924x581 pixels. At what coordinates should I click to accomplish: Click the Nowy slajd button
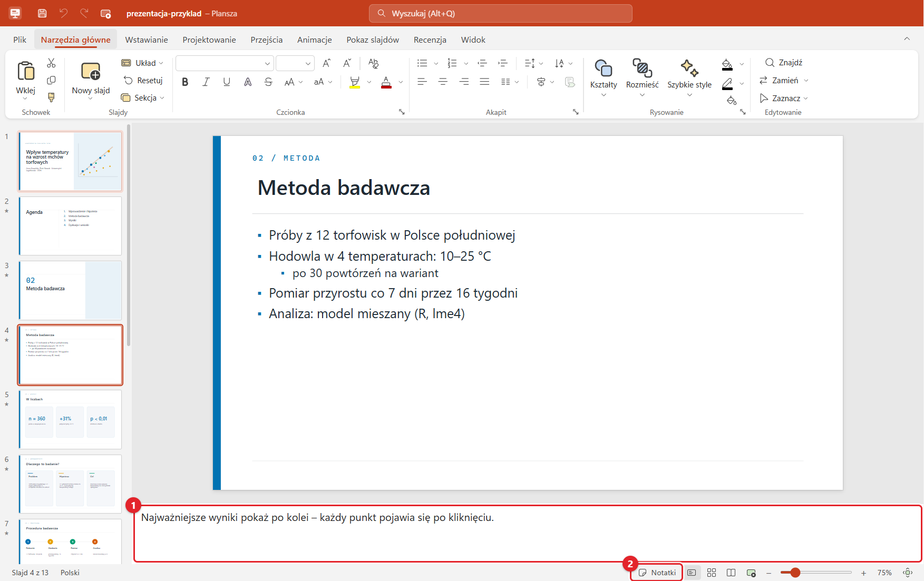click(91, 79)
